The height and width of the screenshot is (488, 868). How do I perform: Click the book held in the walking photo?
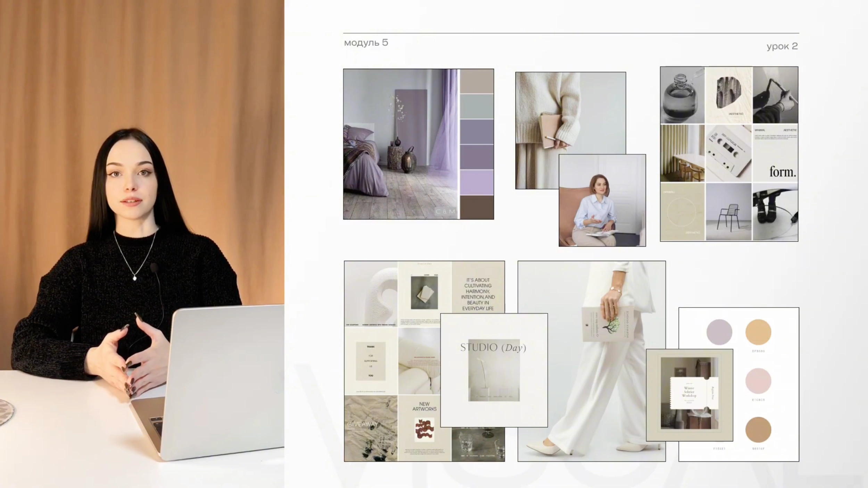click(608, 324)
